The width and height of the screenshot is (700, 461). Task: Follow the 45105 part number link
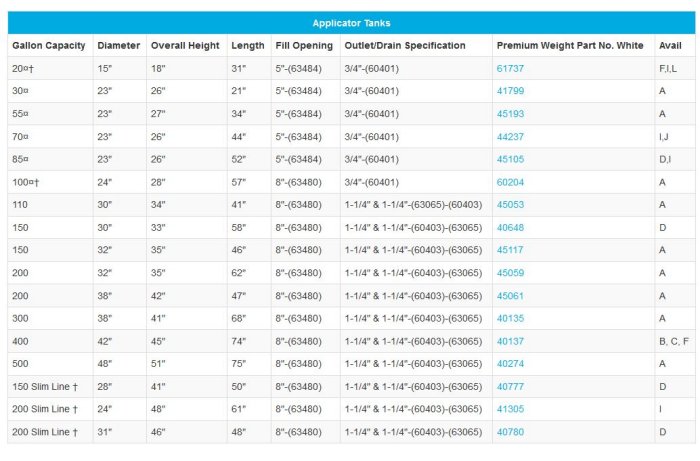pos(510,160)
